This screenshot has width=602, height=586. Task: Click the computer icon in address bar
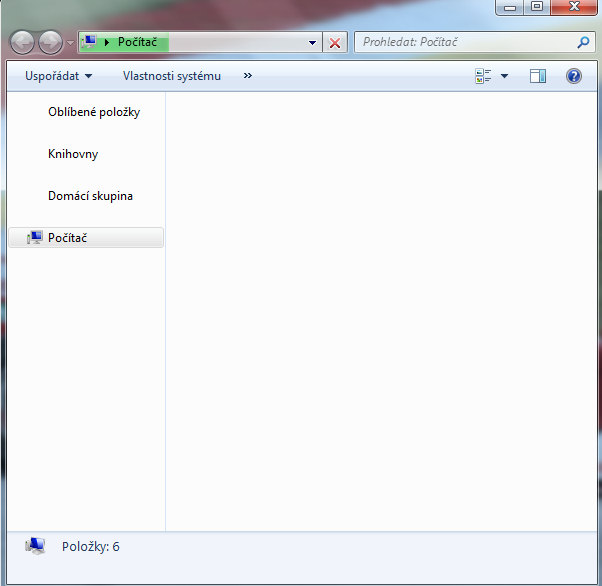click(x=89, y=41)
